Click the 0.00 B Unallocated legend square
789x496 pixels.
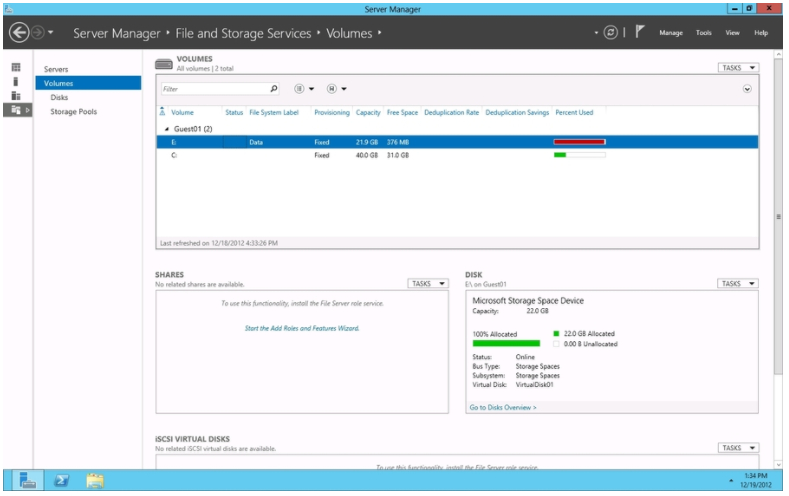(x=556, y=344)
